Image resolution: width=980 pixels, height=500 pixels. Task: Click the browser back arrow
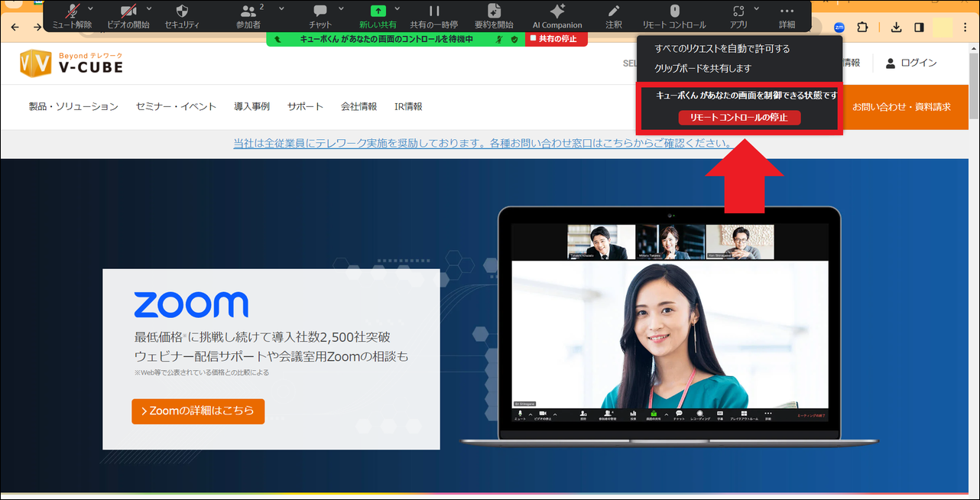coord(15,27)
